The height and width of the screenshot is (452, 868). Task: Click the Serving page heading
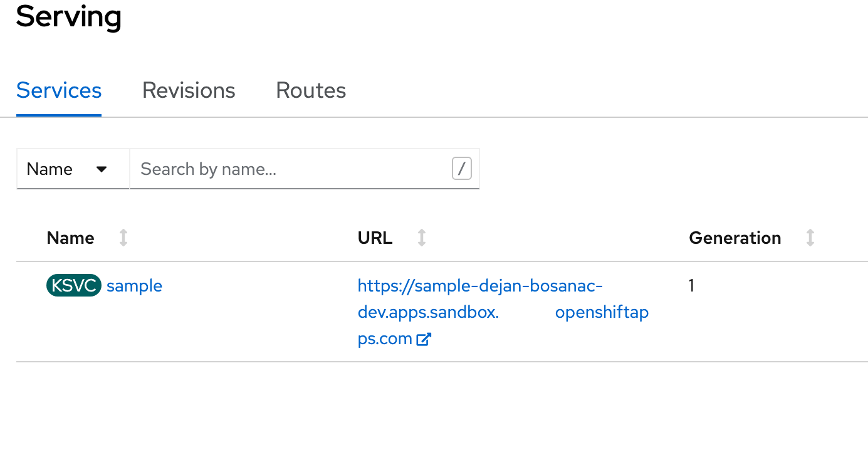point(69,16)
